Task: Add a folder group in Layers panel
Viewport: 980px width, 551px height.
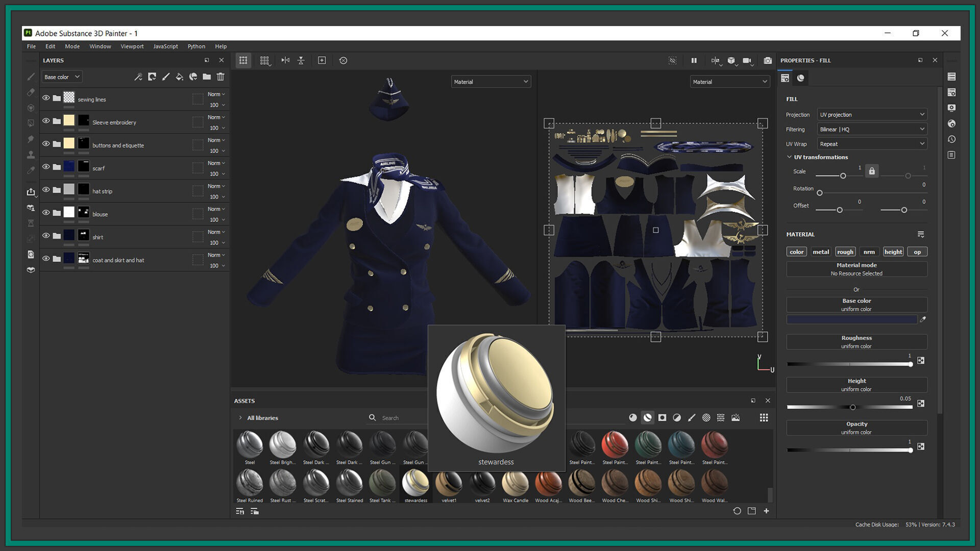Action: tap(207, 77)
